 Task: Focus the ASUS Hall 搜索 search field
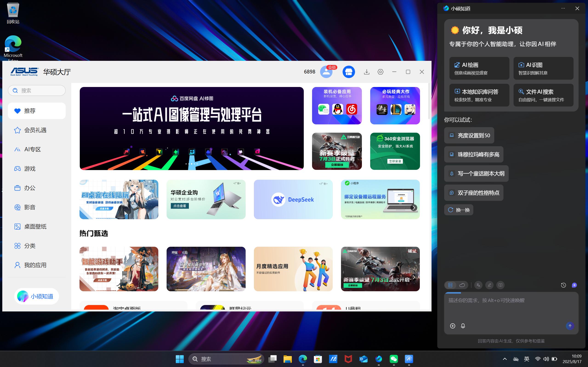coord(37,90)
